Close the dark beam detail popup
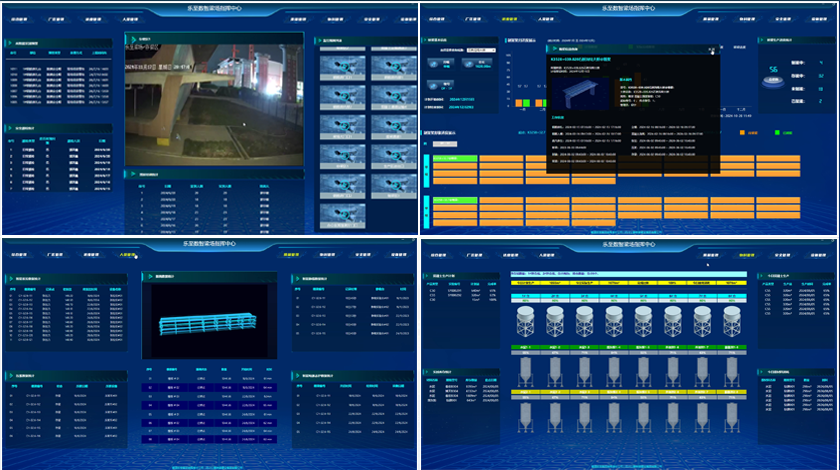 pos(711,49)
